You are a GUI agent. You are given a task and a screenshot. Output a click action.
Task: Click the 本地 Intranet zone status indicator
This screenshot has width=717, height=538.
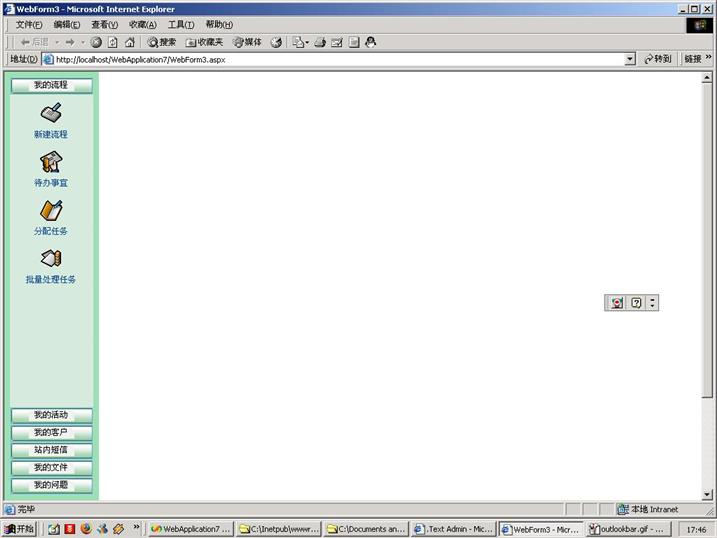(x=647, y=509)
